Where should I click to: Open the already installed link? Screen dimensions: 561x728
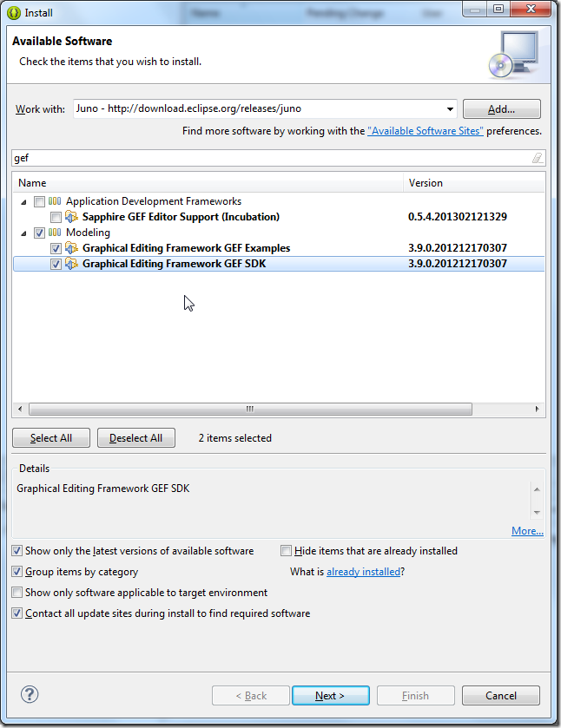[364, 572]
